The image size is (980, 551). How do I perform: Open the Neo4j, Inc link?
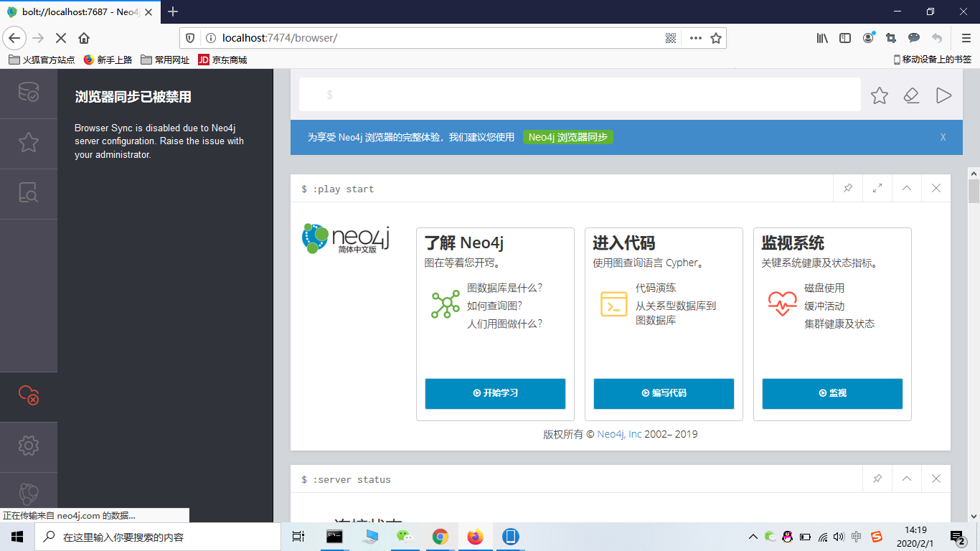[619, 434]
